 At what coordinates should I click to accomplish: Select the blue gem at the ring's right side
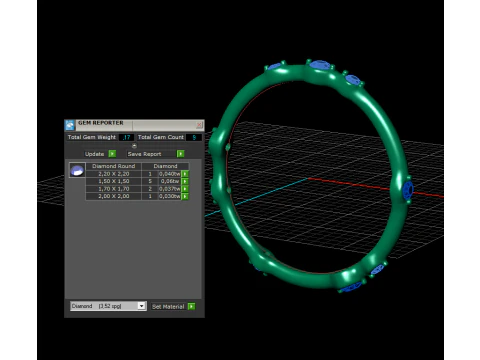pos(408,190)
